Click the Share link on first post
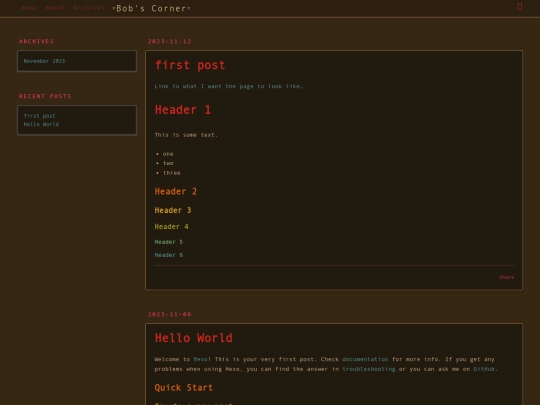The image size is (540, 405). 507,277
